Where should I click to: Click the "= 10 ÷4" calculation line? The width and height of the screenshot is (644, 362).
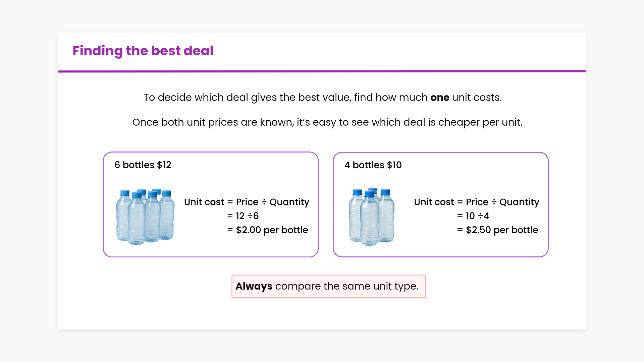(x=473, y=216)
